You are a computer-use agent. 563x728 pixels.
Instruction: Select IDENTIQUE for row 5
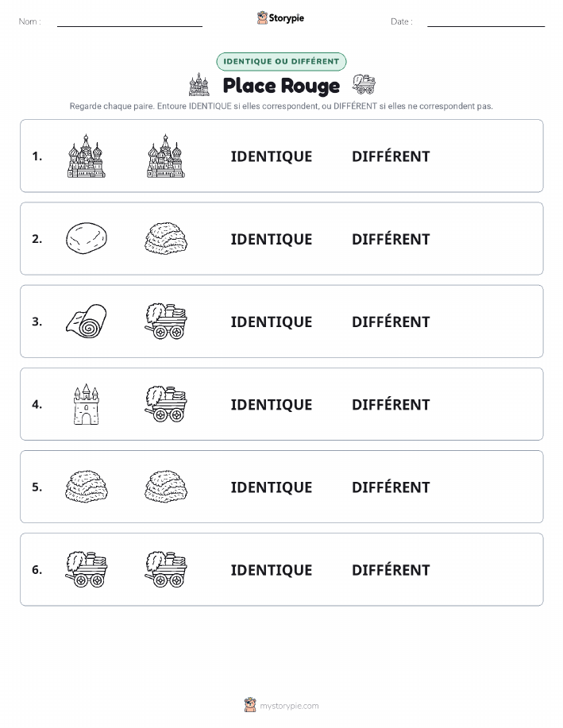pos(272,487)
